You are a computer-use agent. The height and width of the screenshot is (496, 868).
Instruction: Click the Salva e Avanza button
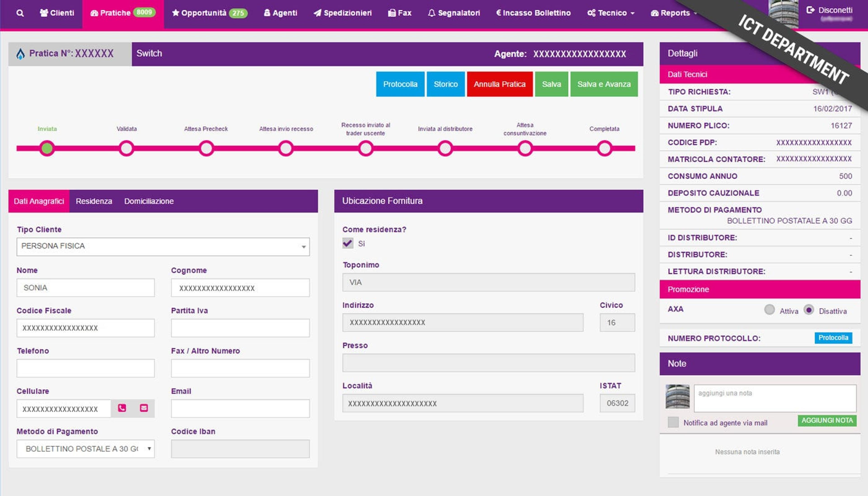(x=604, y=84)
